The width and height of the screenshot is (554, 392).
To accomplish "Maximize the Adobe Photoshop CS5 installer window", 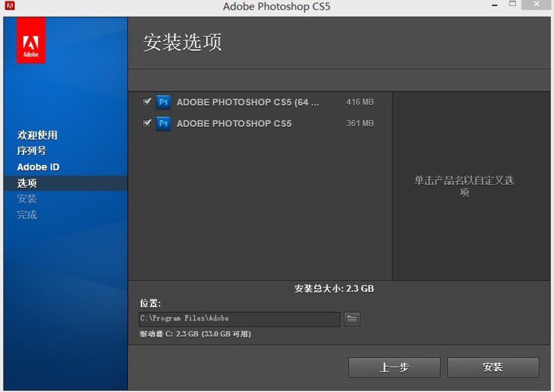I will 512,5.
